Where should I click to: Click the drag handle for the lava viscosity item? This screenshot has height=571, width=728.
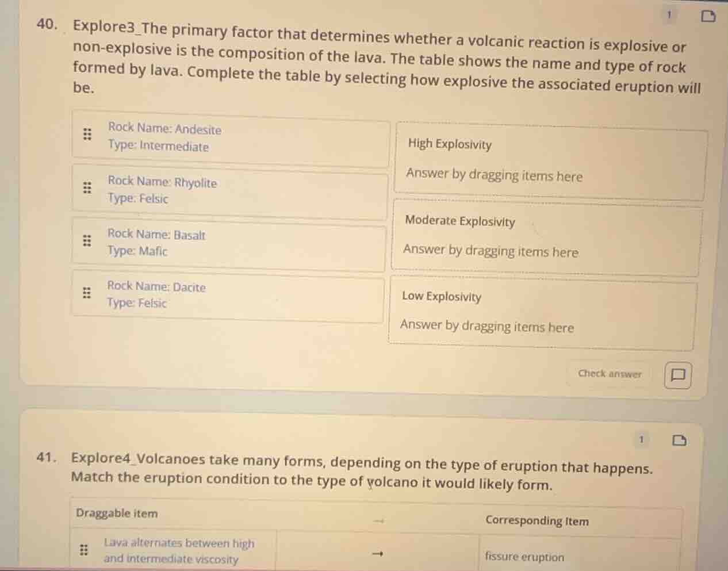(84, 550)
